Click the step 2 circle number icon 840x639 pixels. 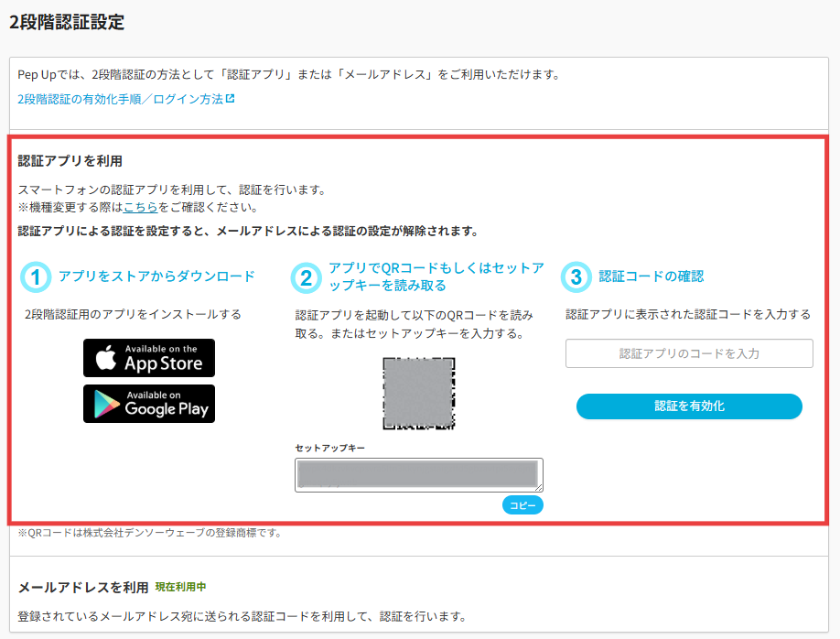click(307, 276)
